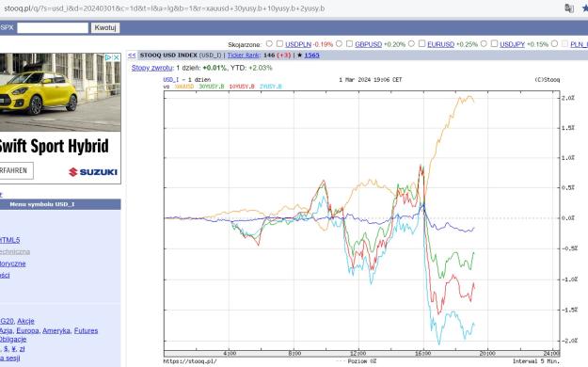The width and height of the screenshot is (588, 367).
Task: Click the 16:00 time axis label
Action: [423, 353]
